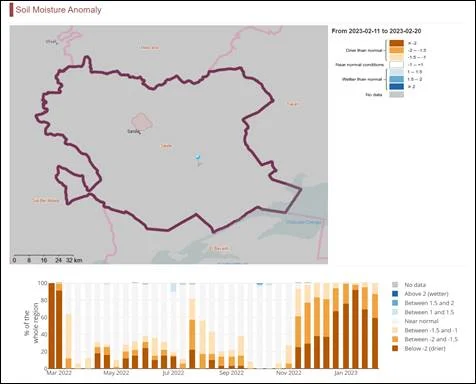Toggle 'Between 1.5 and 2' chart legend entry
The image size is (476, 384).
tap(423, 303)
